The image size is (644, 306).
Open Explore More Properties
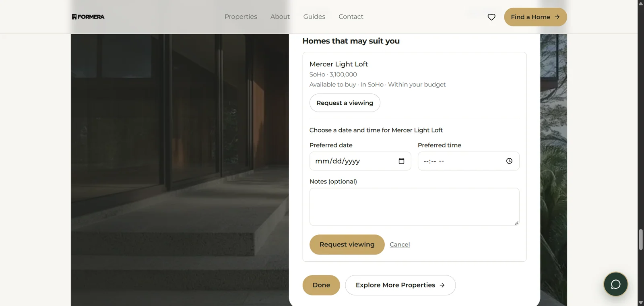pos(400,285)
